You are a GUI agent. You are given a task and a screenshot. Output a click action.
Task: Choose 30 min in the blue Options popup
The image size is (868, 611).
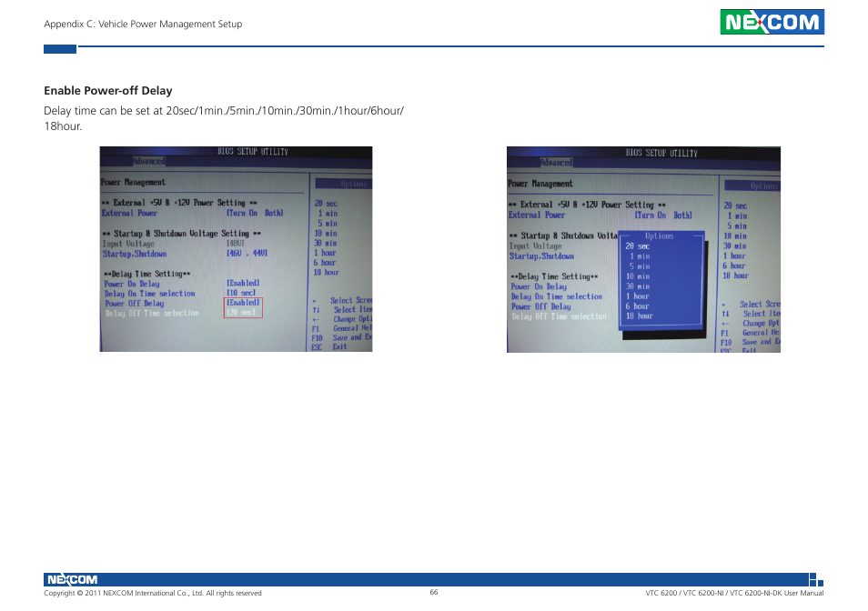[x=639, y=286]
